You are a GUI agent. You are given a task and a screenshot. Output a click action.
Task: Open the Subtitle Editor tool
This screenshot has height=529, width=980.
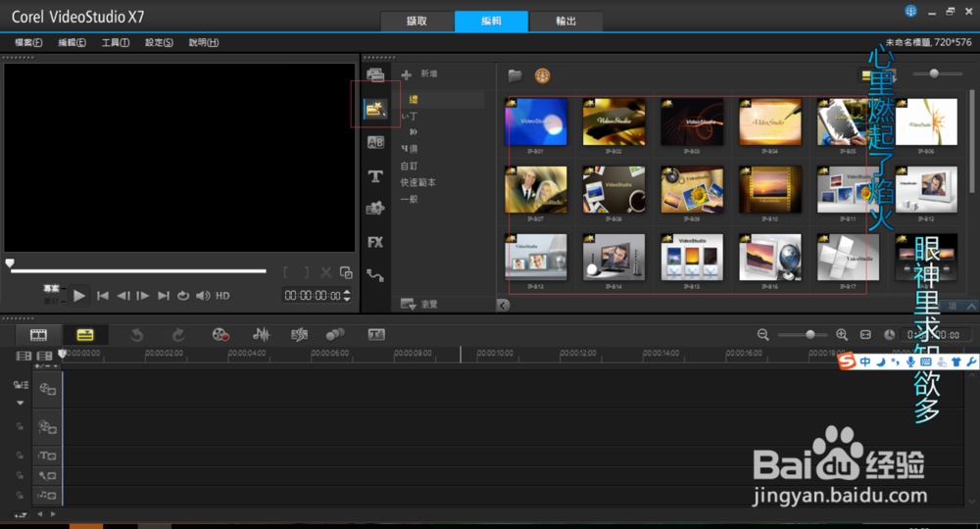pos(376,335)
